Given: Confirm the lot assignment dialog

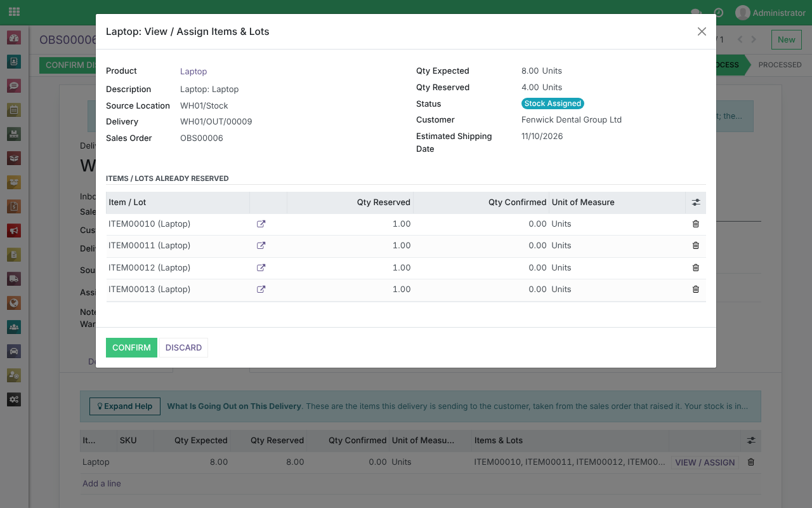Looking at the screenshot, I should point(131,348).
